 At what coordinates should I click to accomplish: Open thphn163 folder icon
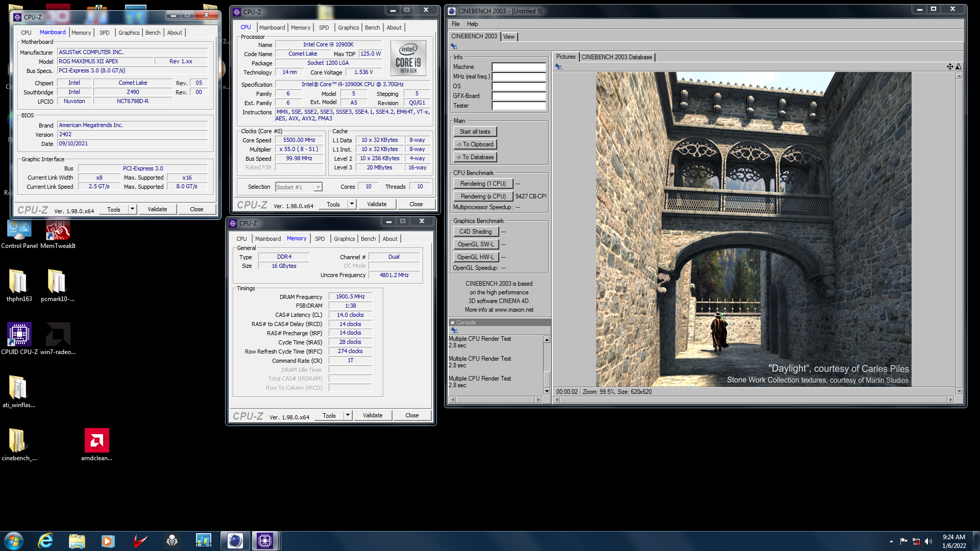tap(19, 286)
